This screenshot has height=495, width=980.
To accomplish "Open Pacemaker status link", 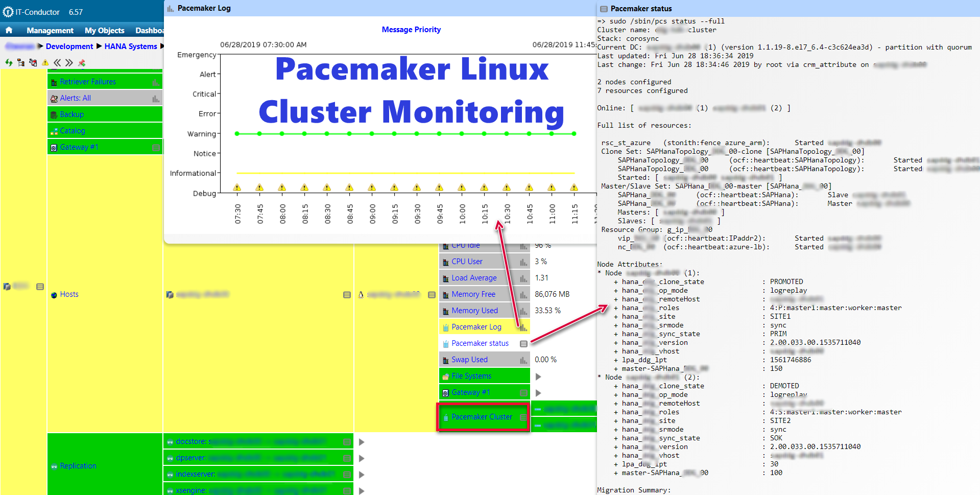I will coord(481,343).
